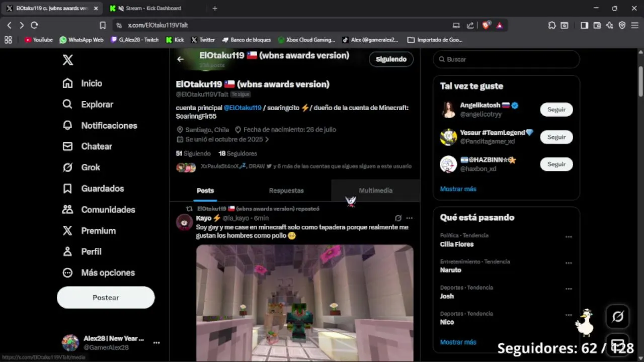Open more options dots on Kayo's post
Image resolution: width=644 pixels, height=362 pixels.
click(x=410, y=218)
